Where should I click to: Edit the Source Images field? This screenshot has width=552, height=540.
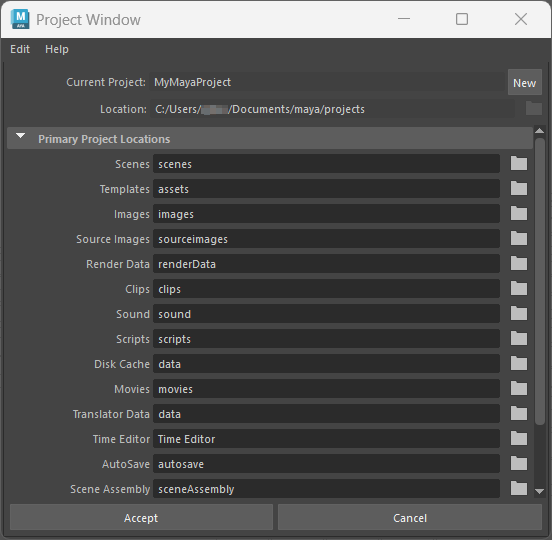pyautogui.click(x=326, y=239)
